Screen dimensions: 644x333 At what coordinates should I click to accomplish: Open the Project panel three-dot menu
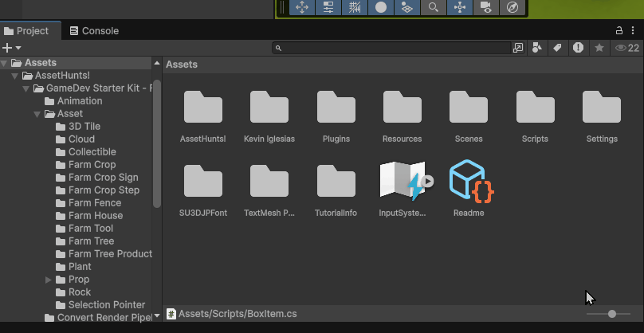[634, 30]
